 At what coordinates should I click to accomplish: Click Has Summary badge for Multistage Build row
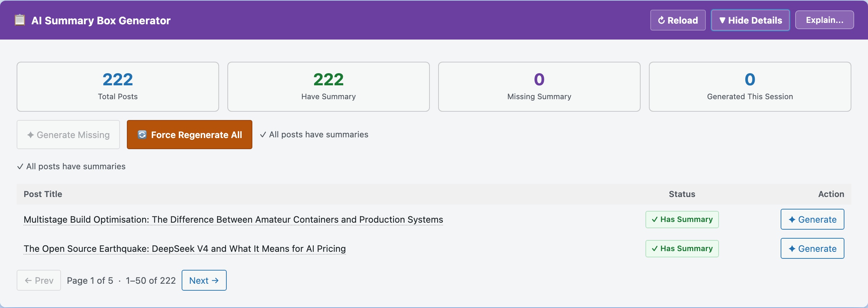[682, 220]
